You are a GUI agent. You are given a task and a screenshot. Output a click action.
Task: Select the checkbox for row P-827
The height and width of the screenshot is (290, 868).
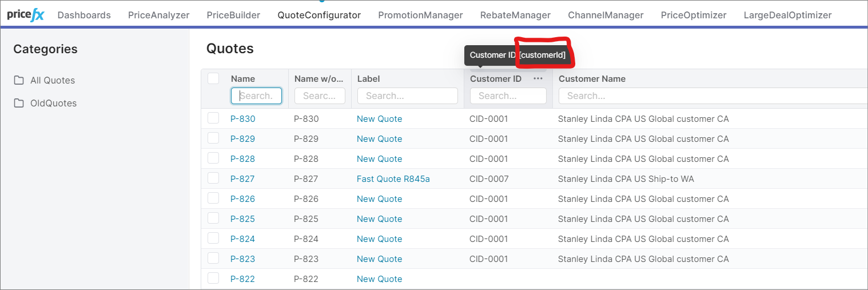pos(213,178)
